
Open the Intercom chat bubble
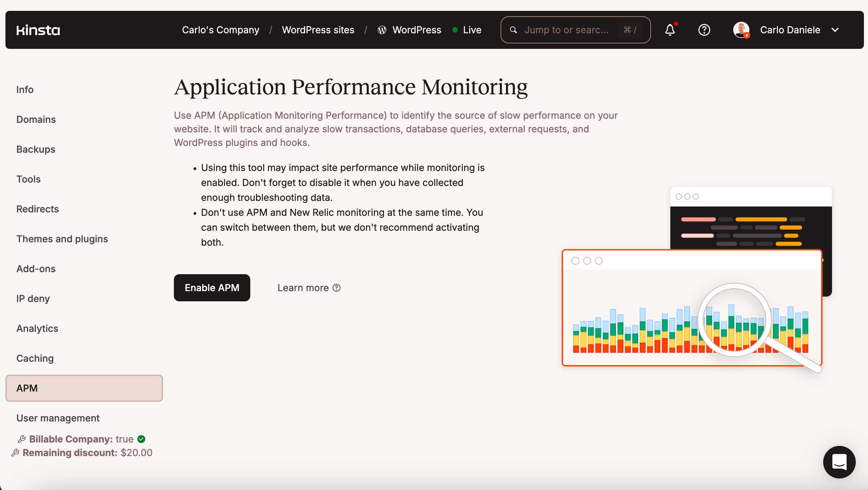coord(839,462)
